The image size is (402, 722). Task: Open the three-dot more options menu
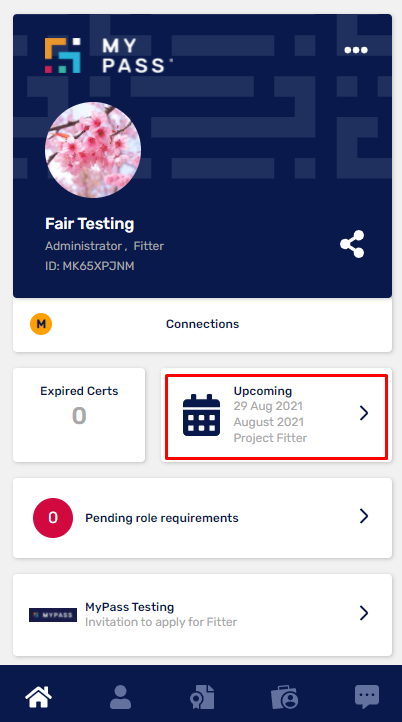[x=356, y=50]
